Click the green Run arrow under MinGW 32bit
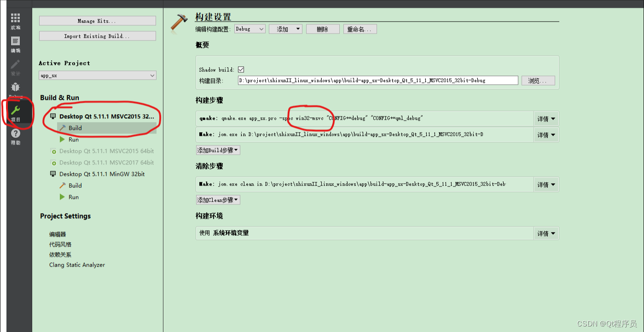644x332 pixels. click(x=63, y=197)
